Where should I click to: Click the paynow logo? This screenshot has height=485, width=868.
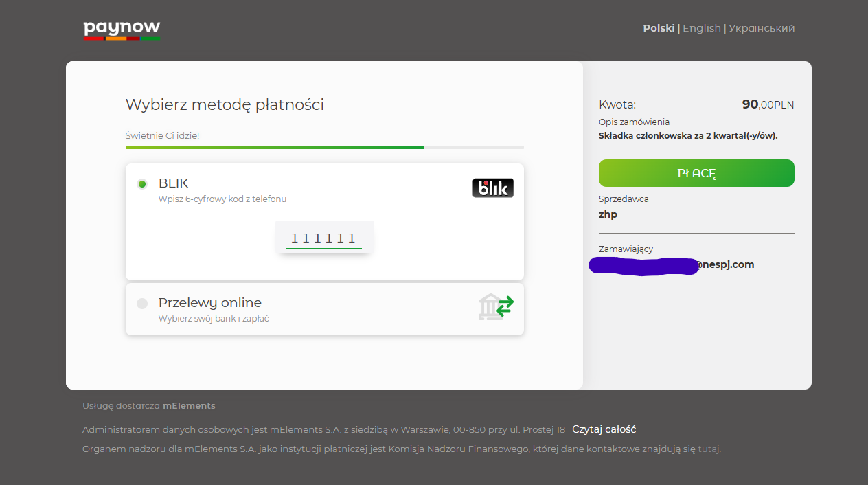(x=122, y=29)
